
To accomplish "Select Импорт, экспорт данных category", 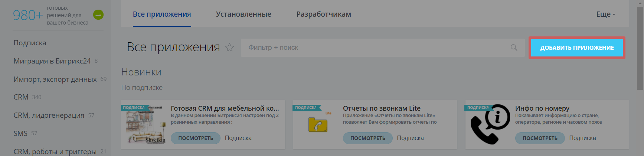I will coord(55,79).
